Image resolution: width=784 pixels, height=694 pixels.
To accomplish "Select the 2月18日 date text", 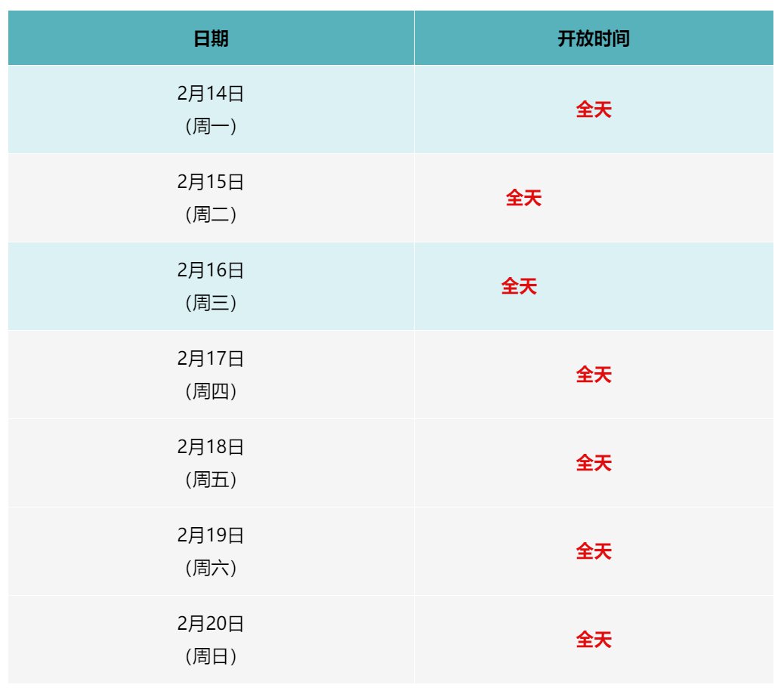I will pos(211,447).
